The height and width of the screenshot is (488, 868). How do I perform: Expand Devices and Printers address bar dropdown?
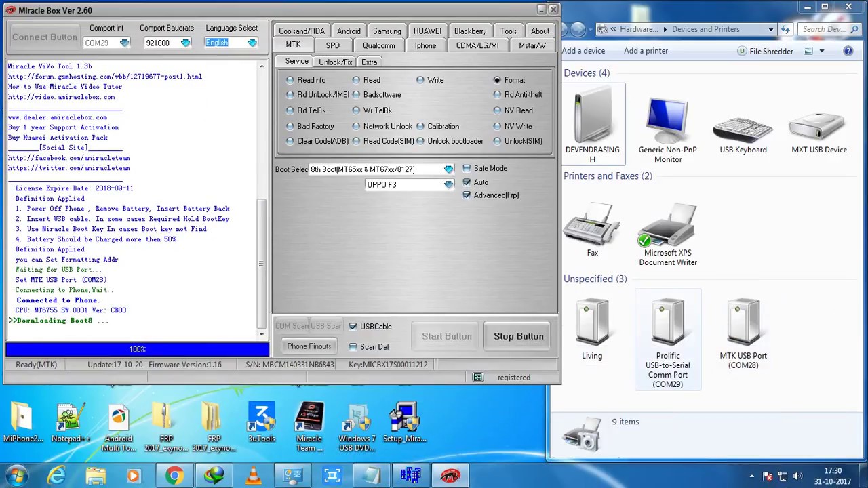(771, 29)
